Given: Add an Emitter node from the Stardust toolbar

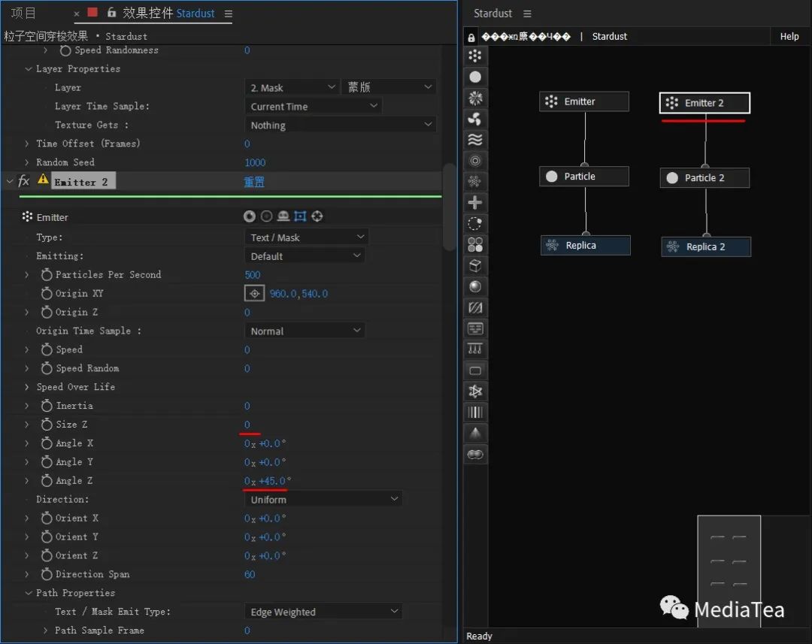Looking at the screenshot, I should click(x=475, y=56).
